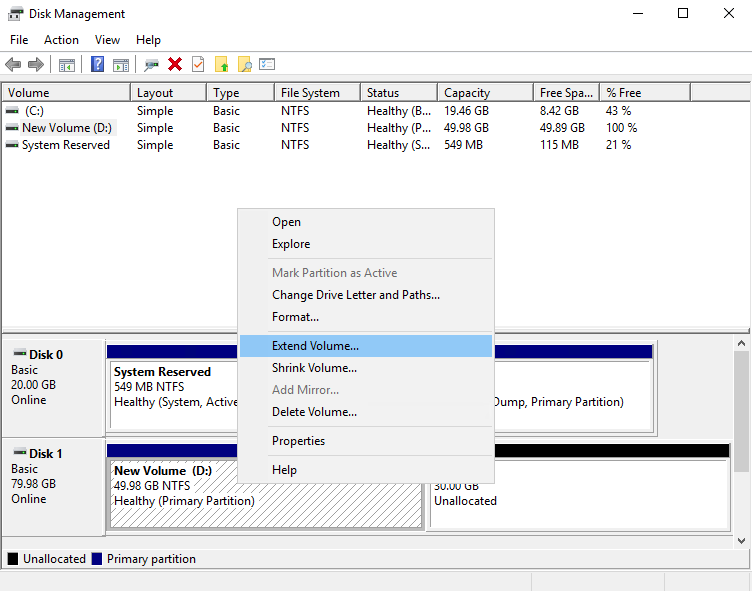752x591 pixels.
Task: Sort by the % Free column header
Action: point(645,93)
